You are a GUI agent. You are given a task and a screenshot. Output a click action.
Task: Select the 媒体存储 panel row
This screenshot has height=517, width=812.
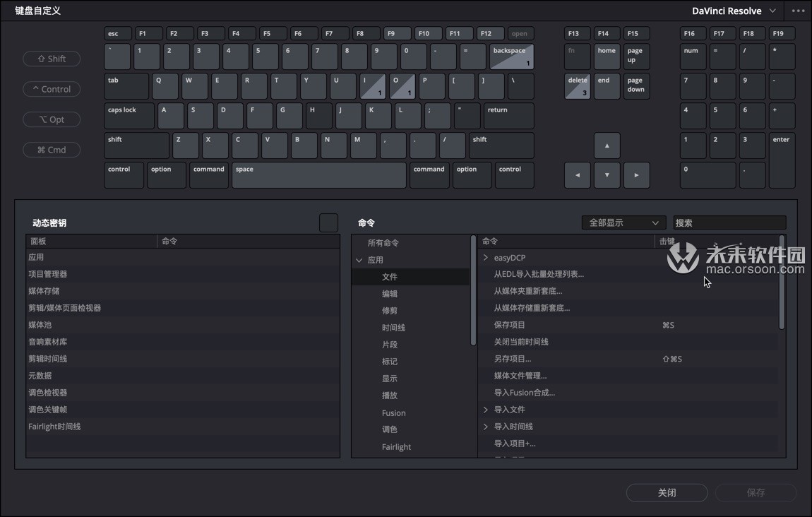coord(183,291)
